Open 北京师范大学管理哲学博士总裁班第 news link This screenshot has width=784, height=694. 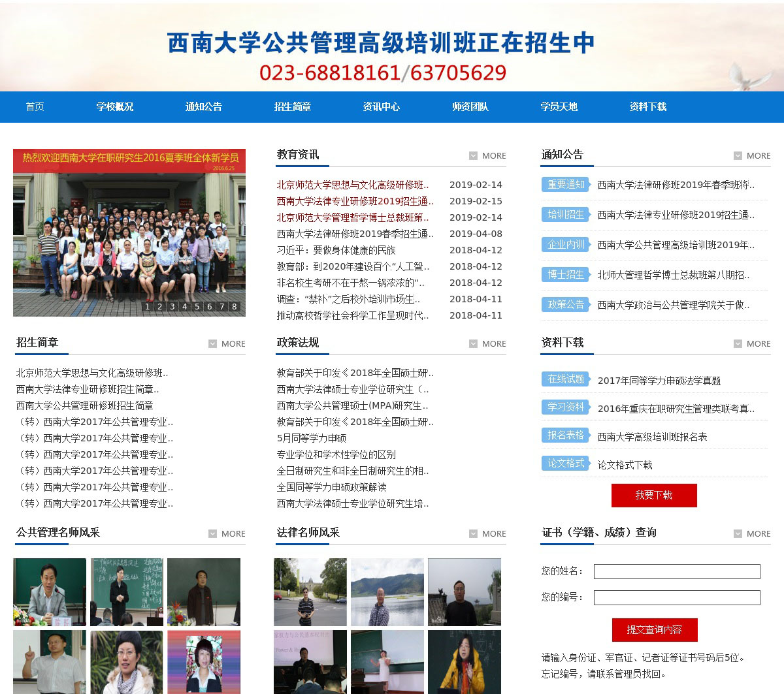pyautogui.click(x=353, y=217)
